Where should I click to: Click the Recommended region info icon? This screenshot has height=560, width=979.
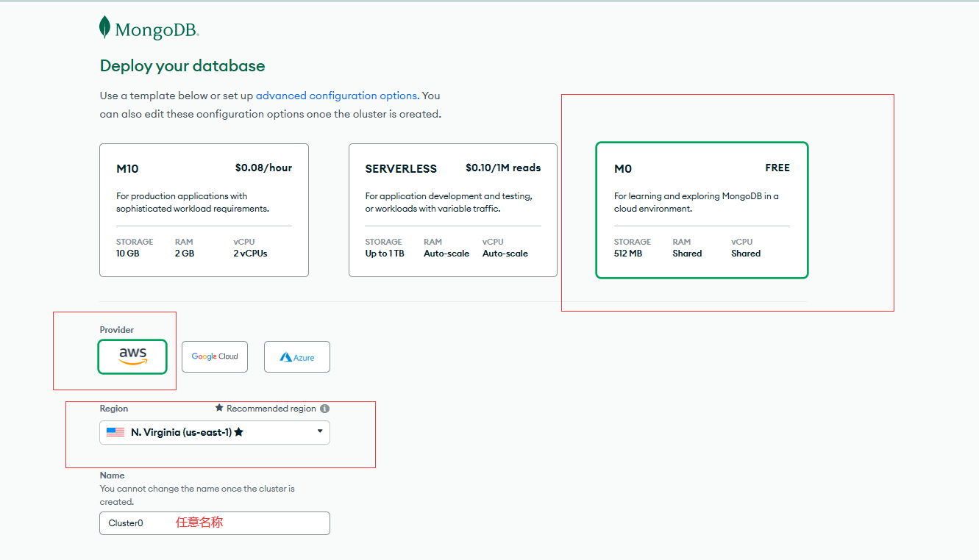[324, 409]
